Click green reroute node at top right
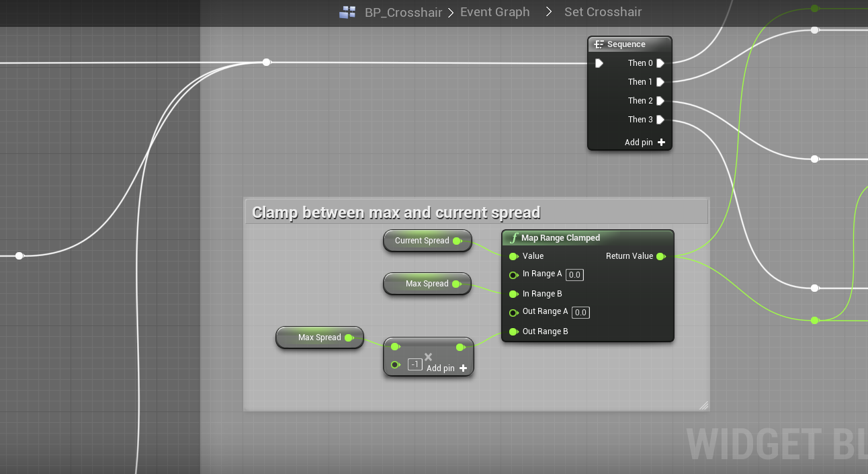868x474 pixels. tap(814, 8)
